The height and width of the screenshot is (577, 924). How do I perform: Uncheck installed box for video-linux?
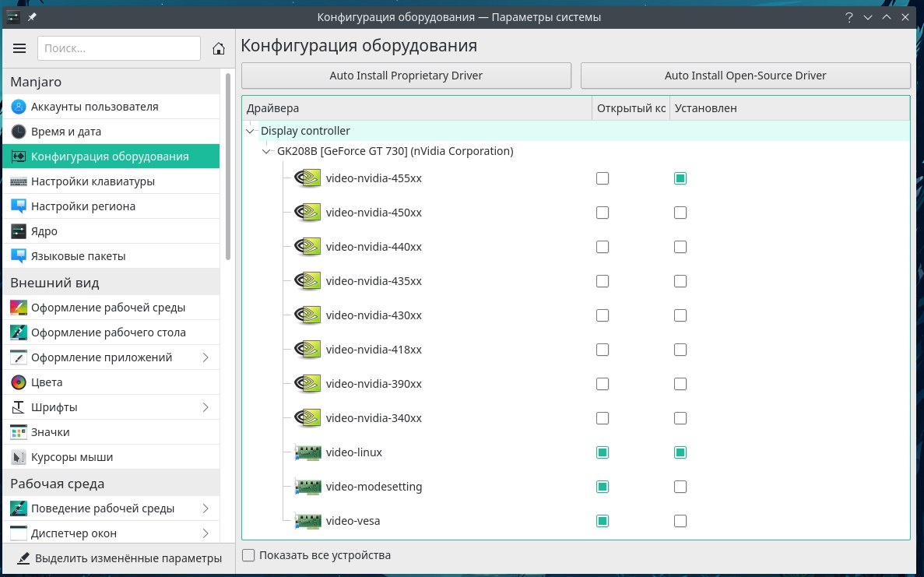click(x=680, y=452)
